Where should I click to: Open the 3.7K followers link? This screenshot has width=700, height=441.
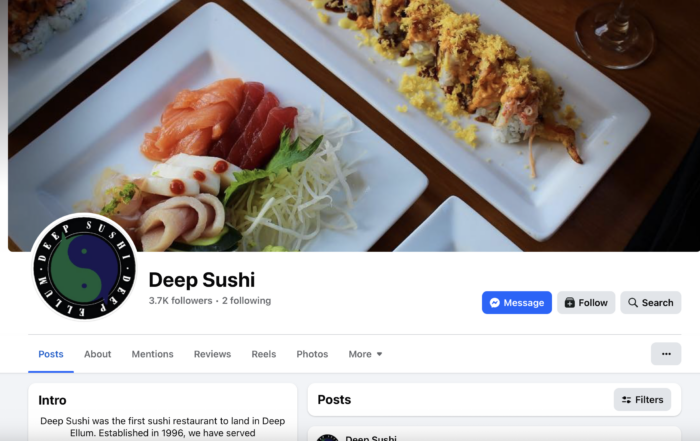coord(180,301)
